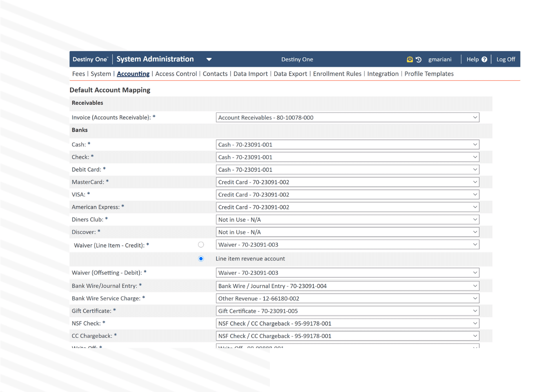Click the gmariani username
The image size is (549, 392).
pos(440,59)
